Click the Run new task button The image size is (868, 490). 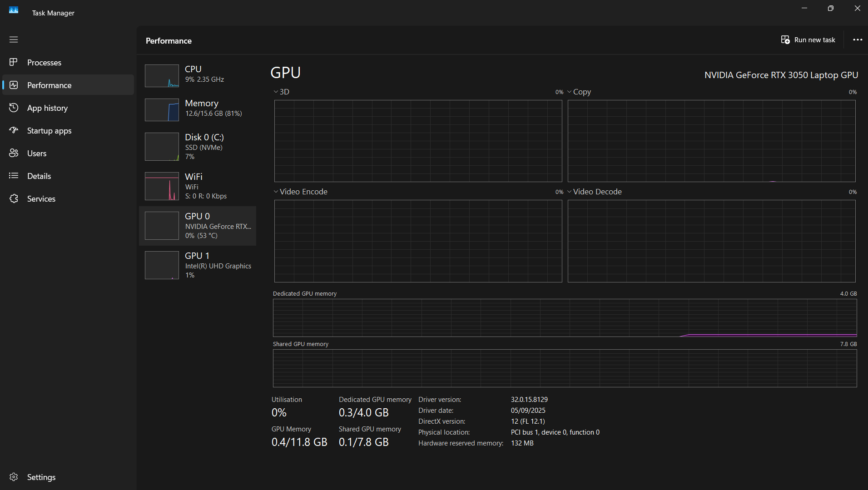point(808,40)
